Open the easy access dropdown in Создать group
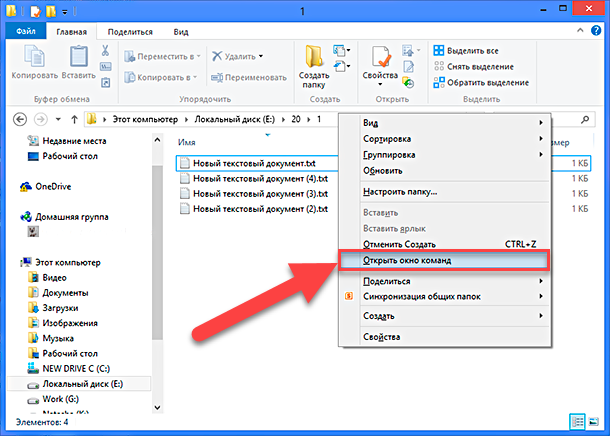 pos(342,67)
